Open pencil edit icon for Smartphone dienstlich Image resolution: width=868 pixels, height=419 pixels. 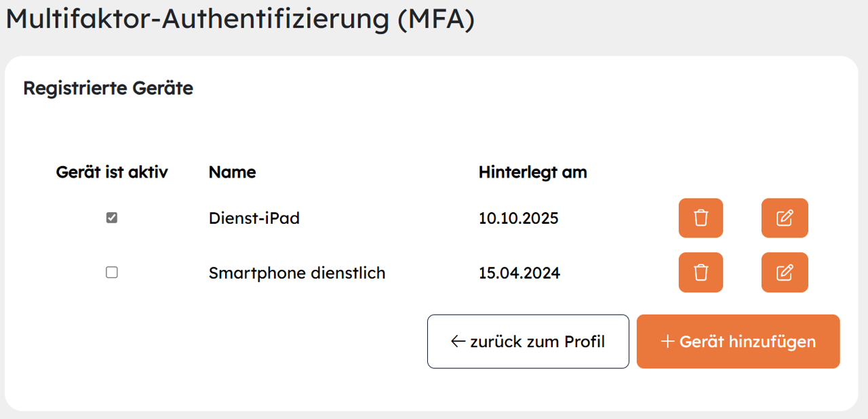pyautogui.click(x=785, y=273)
